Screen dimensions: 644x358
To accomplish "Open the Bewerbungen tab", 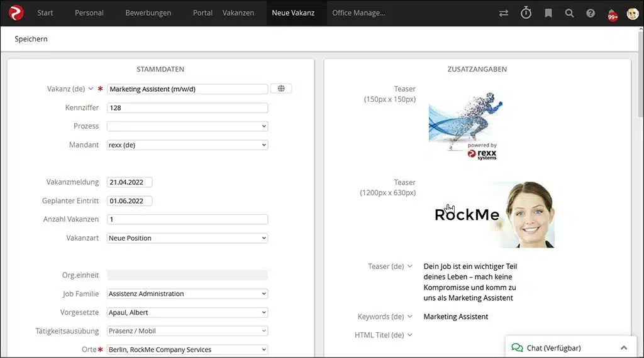I will pos(148,13).
